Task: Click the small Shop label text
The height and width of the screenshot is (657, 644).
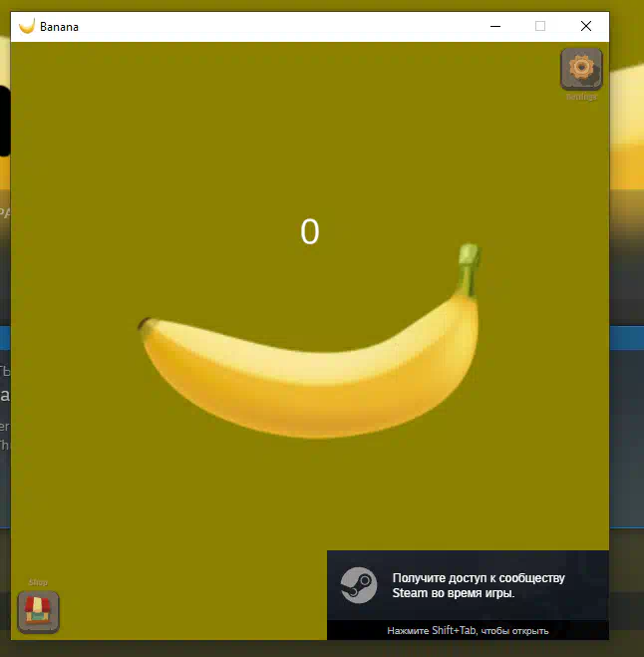Action: [38, 582]
